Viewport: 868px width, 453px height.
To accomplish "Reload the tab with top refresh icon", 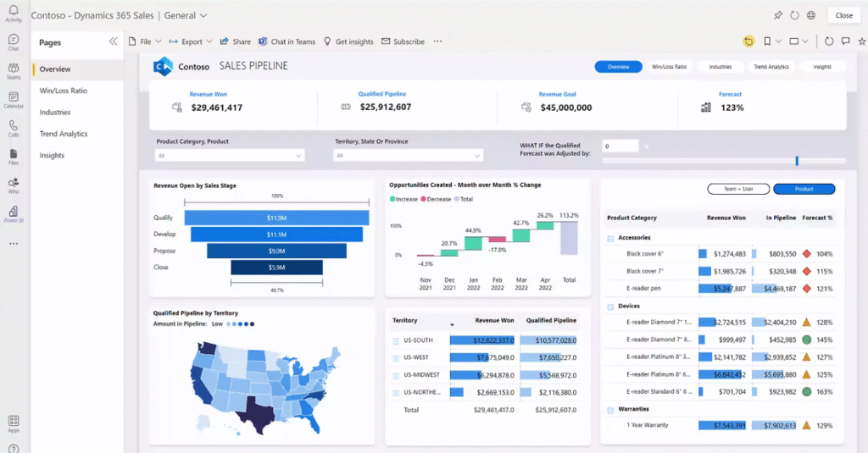I will pyautogui.click(x=794, y=15).
